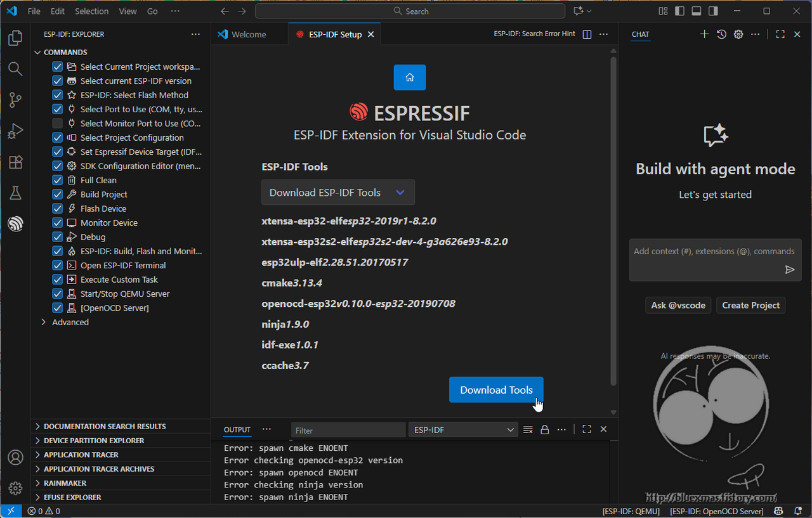Screen dimensions: 812x518
Task: Focus the chat input field
Action: 714,252
